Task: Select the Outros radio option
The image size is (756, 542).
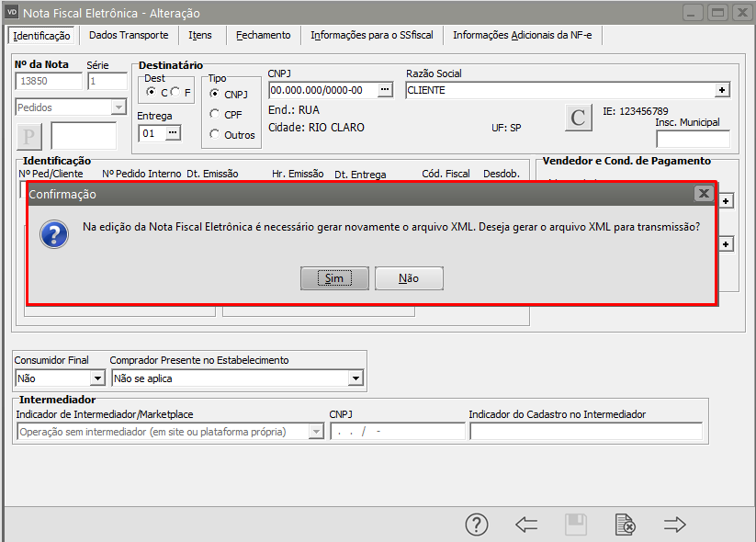Action: pos(215,135)
